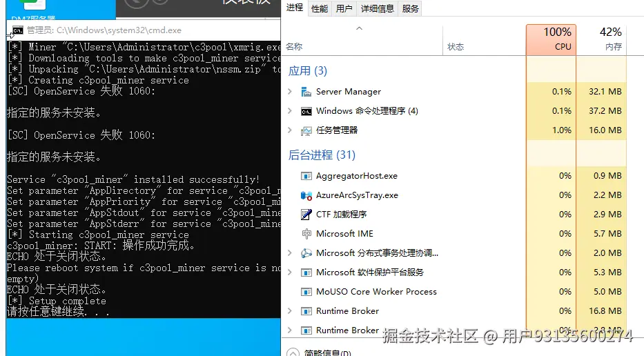Select the AzureArcSysTray.exe process name
The image size is (644, 356).
coord(357,195)
